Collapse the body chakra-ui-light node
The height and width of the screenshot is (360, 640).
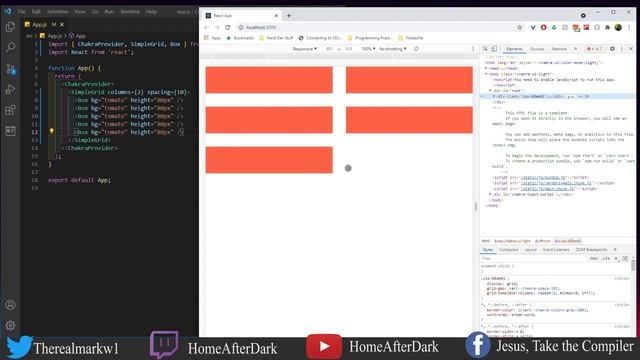(486, 74)
